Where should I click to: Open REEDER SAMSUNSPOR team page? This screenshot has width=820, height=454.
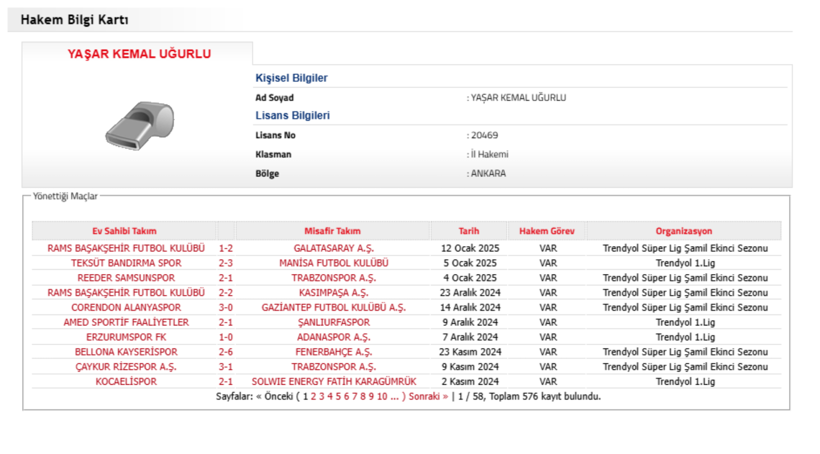(126, 278)
